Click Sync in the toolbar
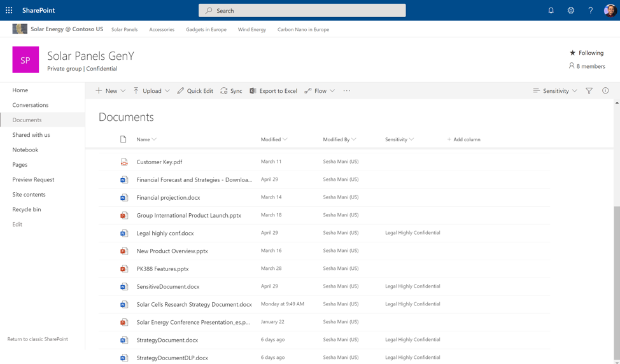The width and height of the screenshot is (620, 364). click(x=231, y=91)
